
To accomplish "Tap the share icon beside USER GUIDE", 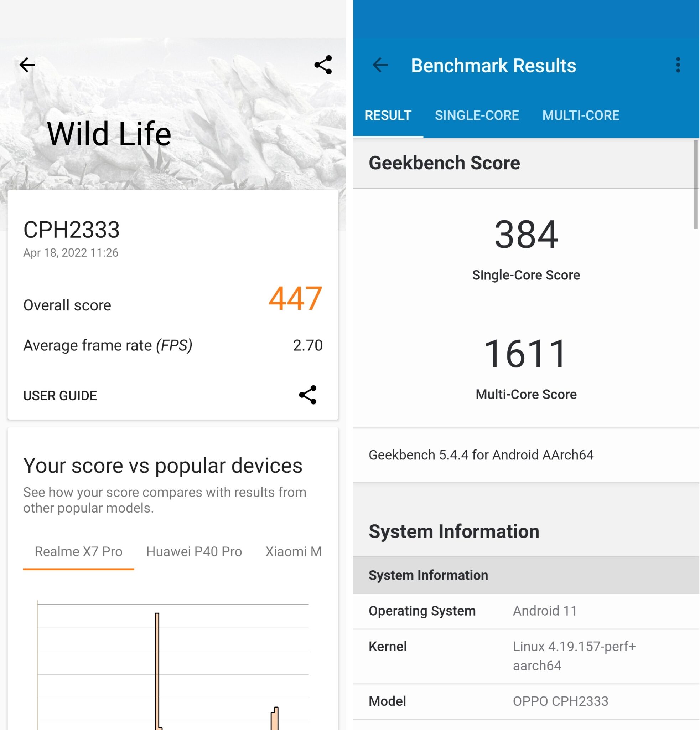I will (307, 395).
